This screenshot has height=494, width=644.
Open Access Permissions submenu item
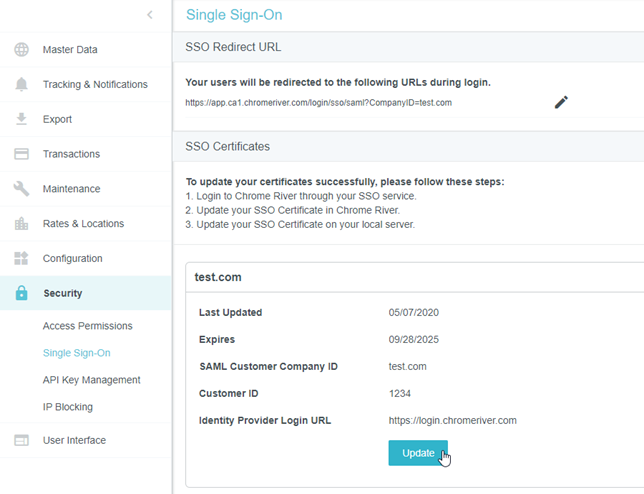[87, 326]
